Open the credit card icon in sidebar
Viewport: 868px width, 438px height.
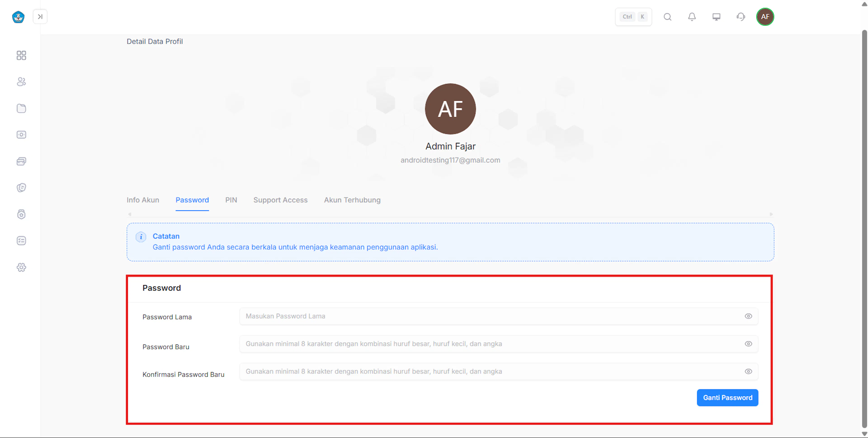point(21,161)
